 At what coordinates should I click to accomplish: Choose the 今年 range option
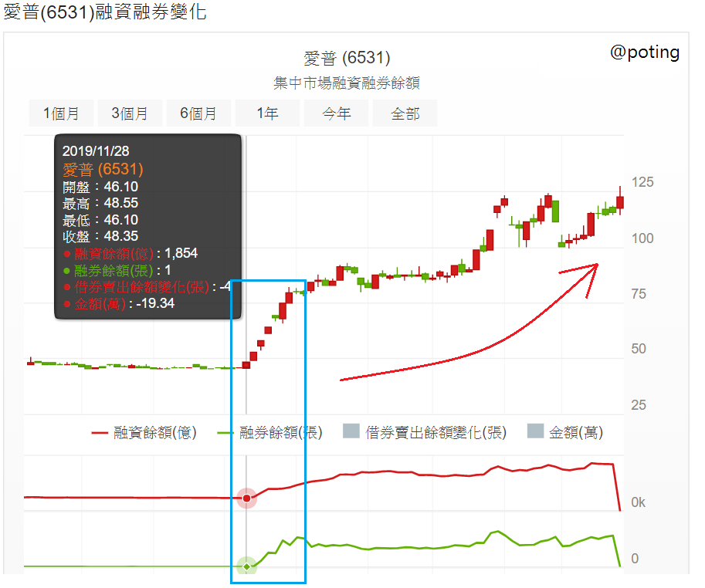click(x=336, y=113)
